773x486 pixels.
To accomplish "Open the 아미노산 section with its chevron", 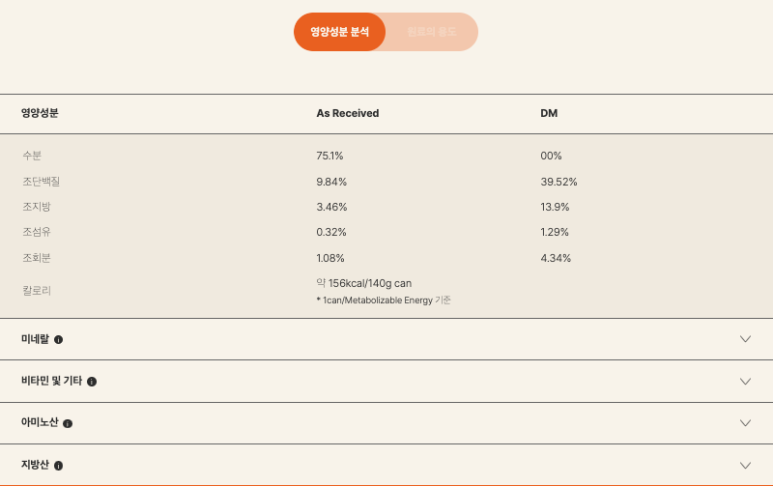I will (745, 423).
